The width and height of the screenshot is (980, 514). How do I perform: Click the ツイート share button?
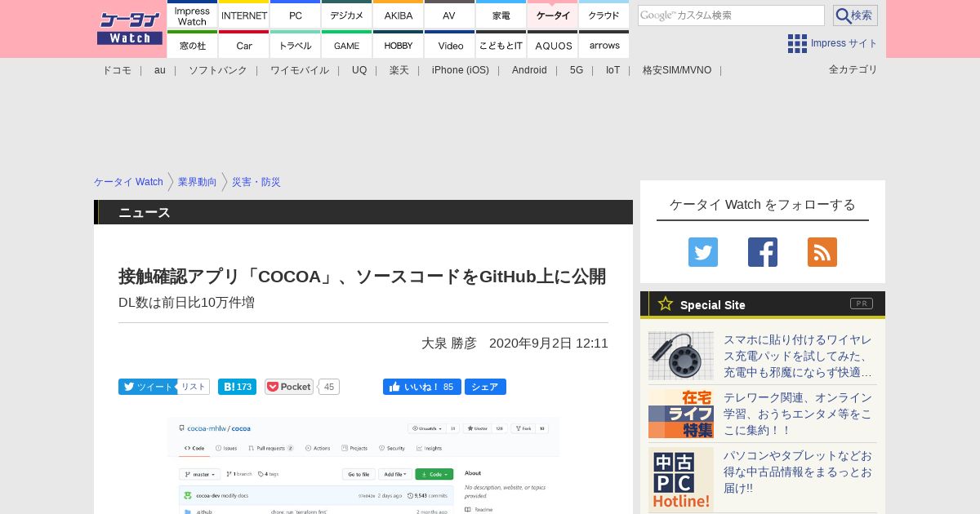[x=146, y=387]
